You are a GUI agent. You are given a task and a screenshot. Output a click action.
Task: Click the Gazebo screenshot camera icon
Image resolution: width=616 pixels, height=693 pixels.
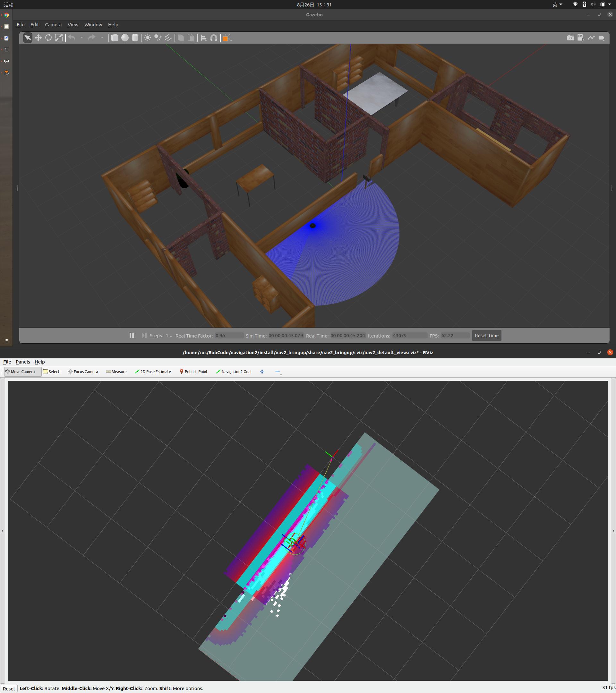[x=570, y=38]
